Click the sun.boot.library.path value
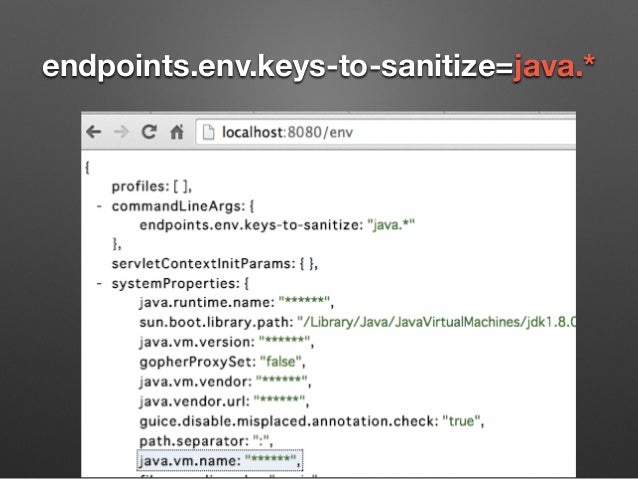The height and width of the screenshot is (479, 638). (x=436, y=322)
